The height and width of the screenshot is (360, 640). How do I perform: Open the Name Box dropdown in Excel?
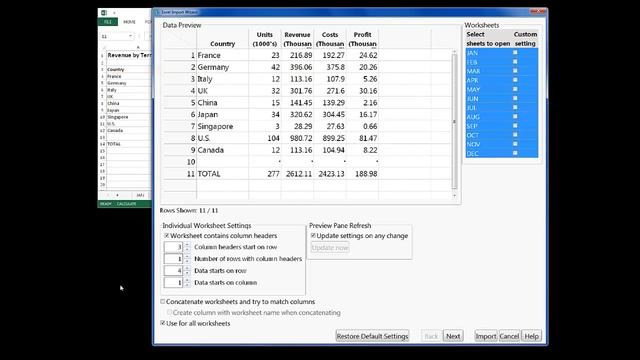(130, 36)
